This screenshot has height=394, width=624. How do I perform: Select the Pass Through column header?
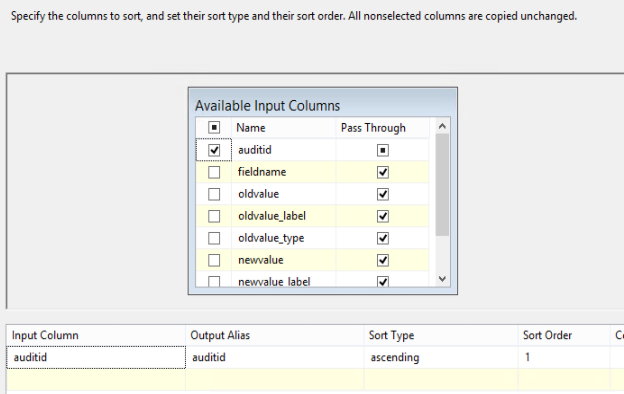(382, 128)
